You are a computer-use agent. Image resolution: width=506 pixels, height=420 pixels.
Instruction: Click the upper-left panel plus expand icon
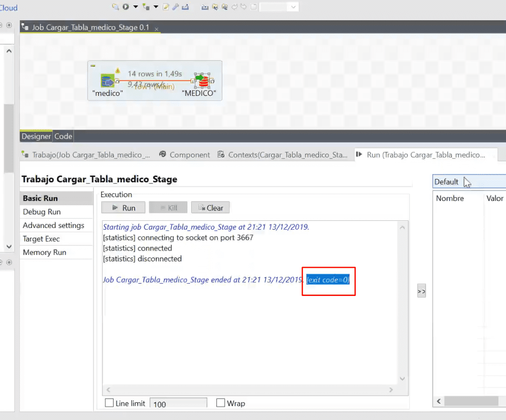point(9,25)
